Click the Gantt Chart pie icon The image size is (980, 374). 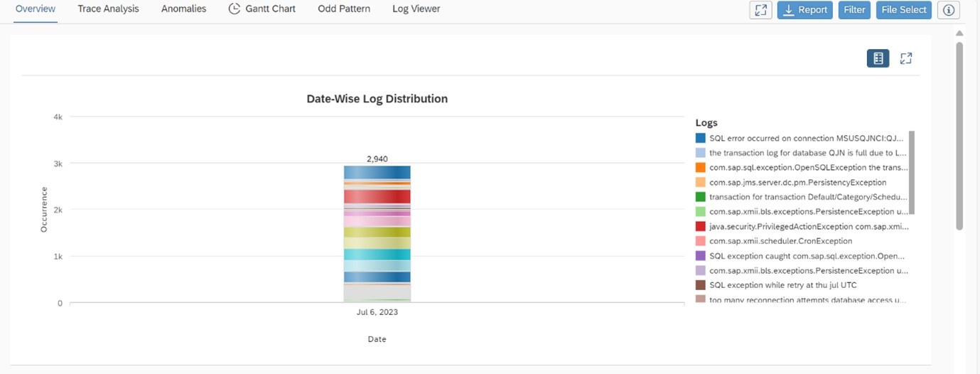pos(234,9)
